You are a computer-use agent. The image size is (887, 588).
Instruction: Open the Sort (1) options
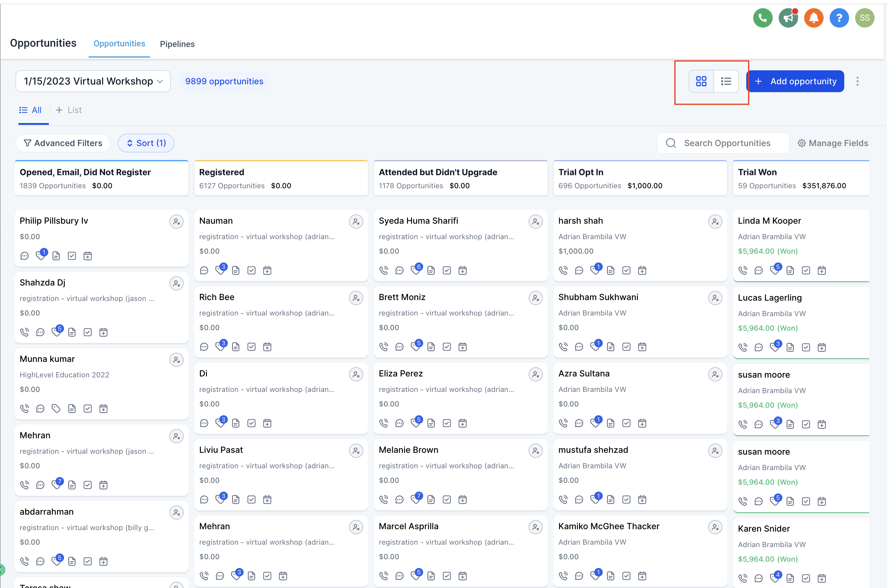146,143
